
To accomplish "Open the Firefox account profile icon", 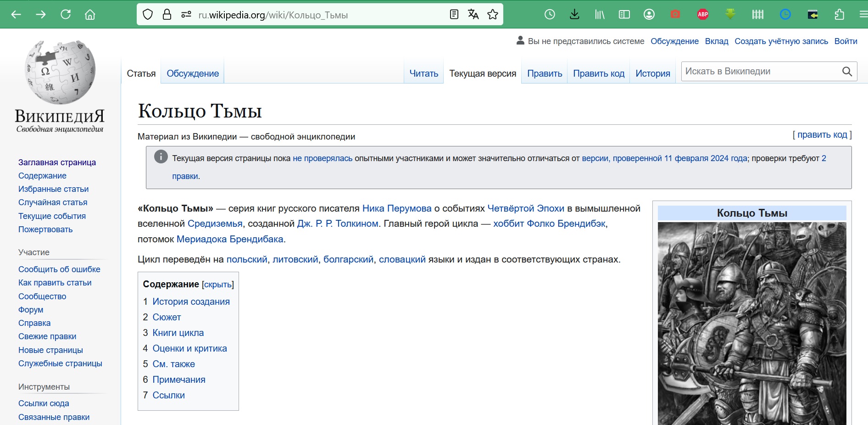I will (649, 15).
